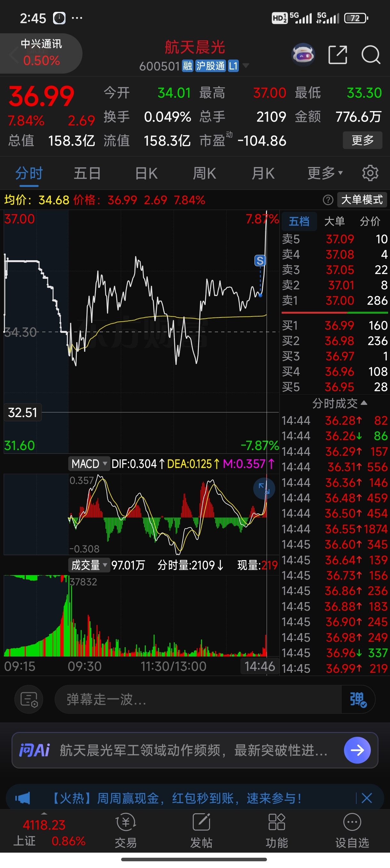
Task: Tap the 融 margin tag
Action: [187, 66]
